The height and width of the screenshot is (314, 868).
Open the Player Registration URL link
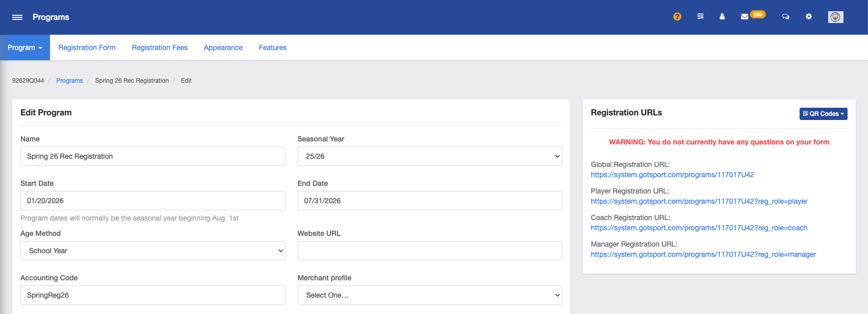click(x=699, y=201)
